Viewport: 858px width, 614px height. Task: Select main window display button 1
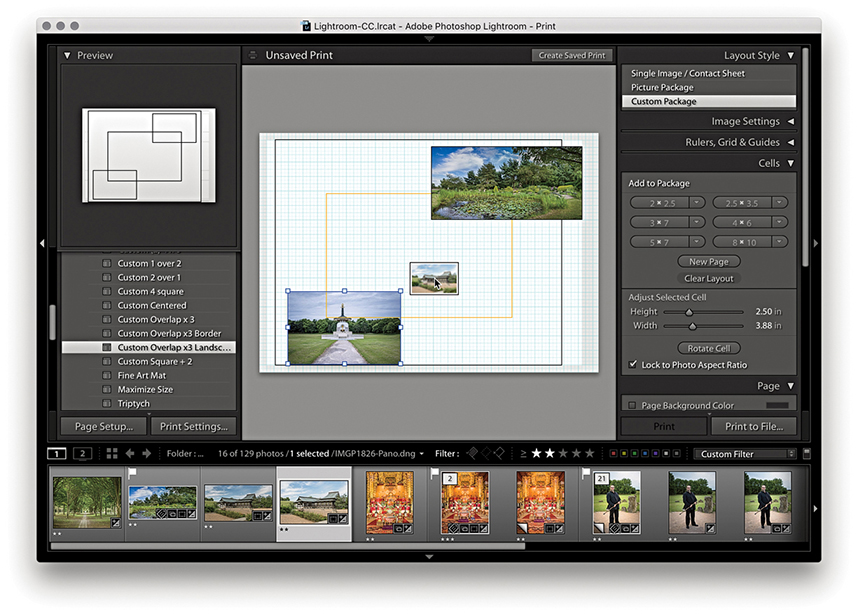click(x=57, y=454)
